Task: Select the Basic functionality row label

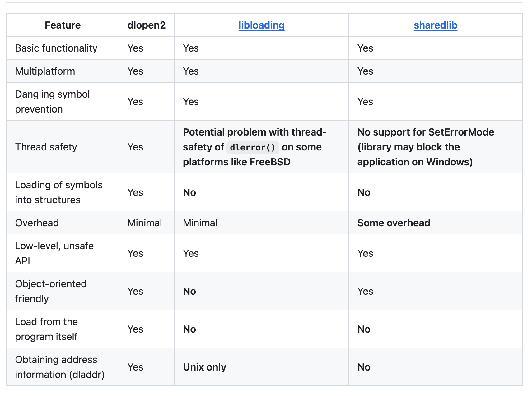Action: click(x=56, y=48)
